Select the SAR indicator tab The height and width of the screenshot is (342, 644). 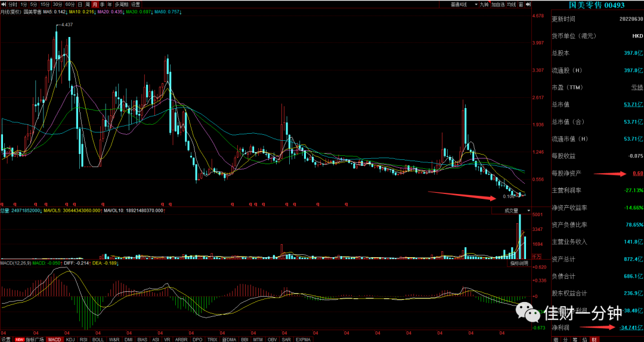coord(286,340)
